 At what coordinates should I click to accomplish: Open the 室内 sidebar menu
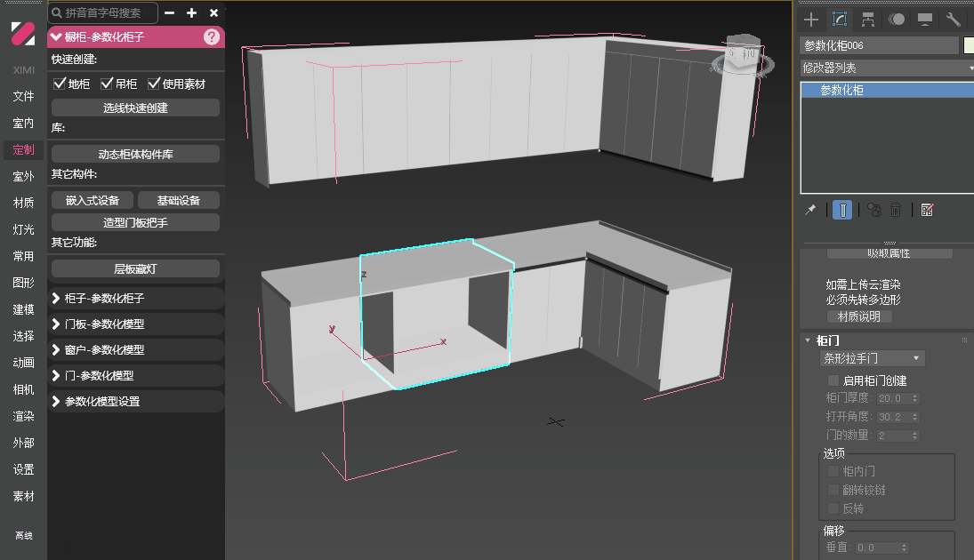click(x=24, y=123)
